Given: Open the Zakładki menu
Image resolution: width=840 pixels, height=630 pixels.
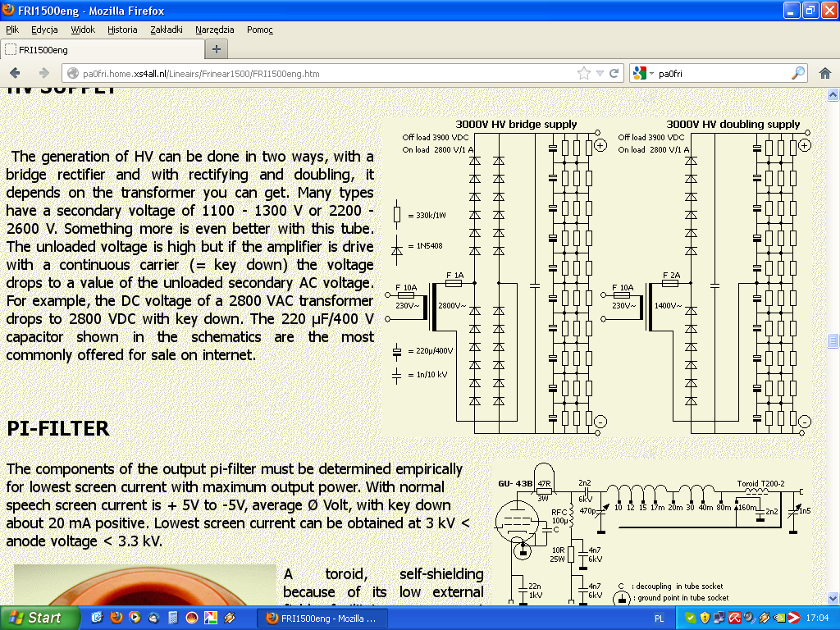Looking at the screenshot, I should (x=167, y=30).
